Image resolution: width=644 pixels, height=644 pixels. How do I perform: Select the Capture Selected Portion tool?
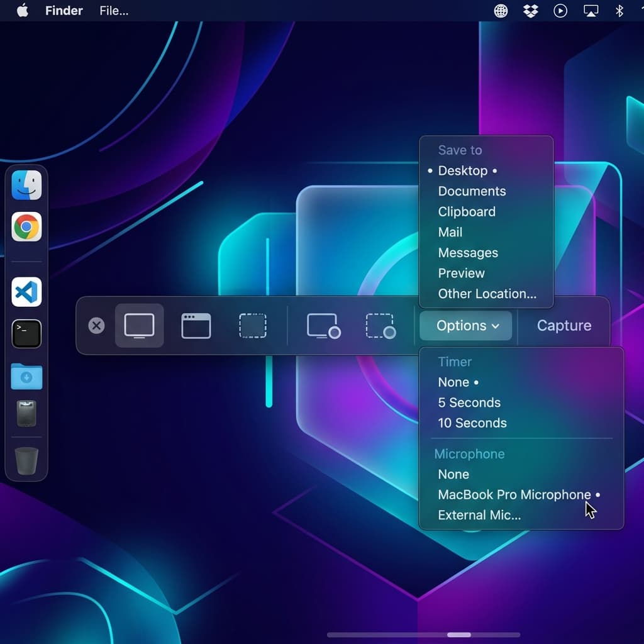tap(253, 325)
